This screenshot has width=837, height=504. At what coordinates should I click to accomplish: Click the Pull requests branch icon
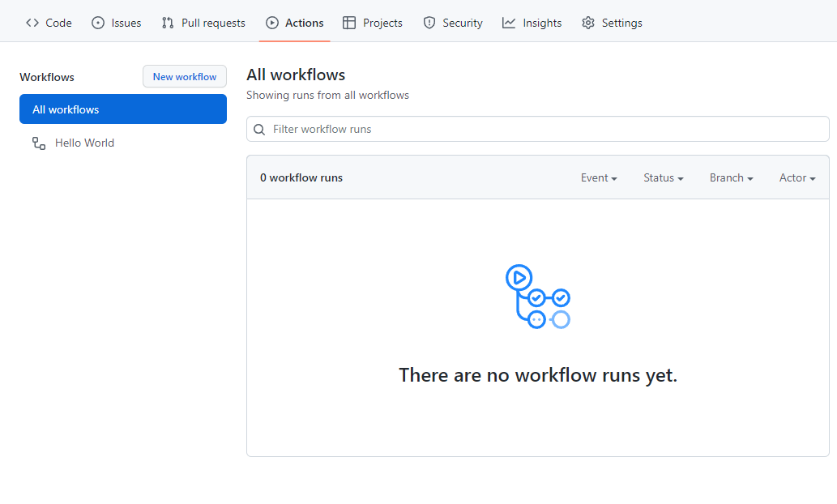168,23
